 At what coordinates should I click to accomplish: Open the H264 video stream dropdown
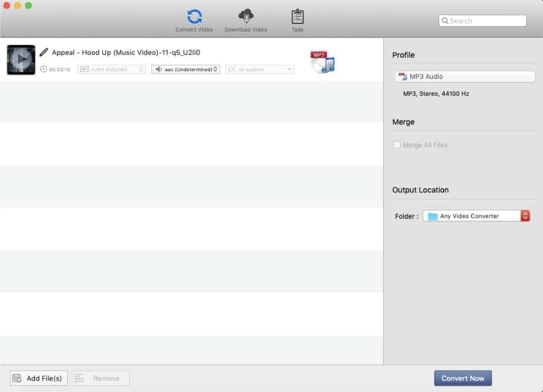point(112,69)
